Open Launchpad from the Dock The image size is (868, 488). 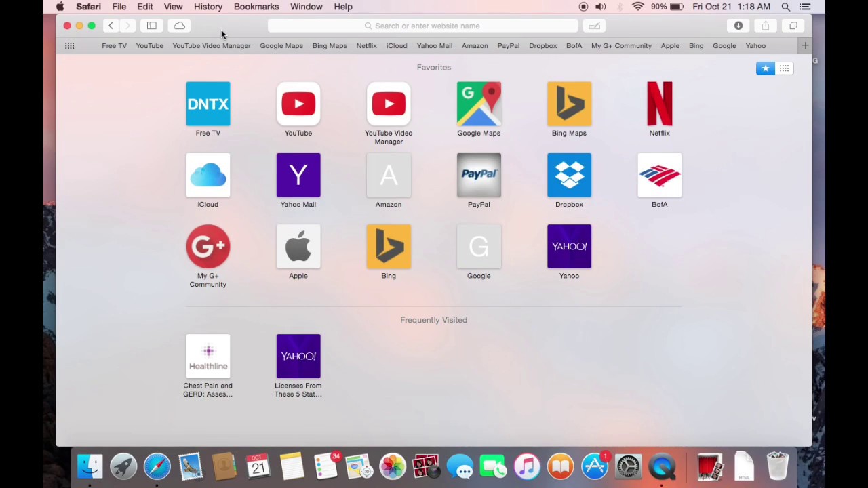[x=123, y=466]
